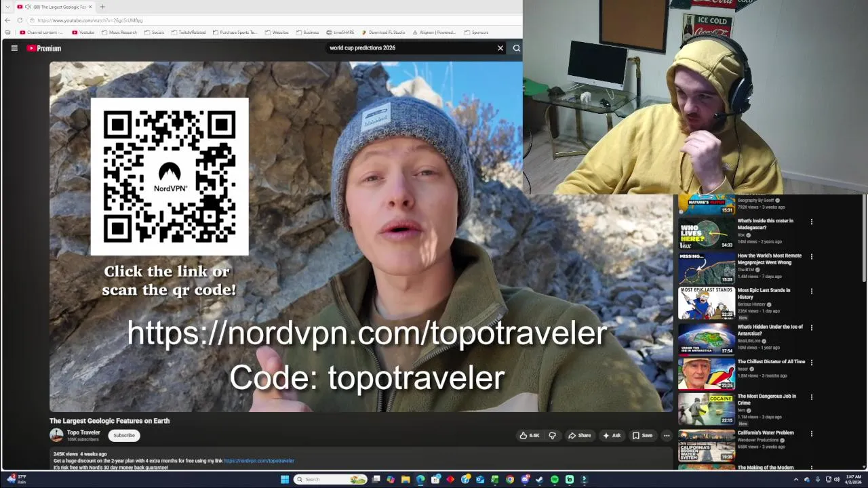This screenshot has height=488, width=868.
Task: Open the 'Purchase Sports Te...' bookmark folder
Action: pyautogui.click(x=235, y=33)
